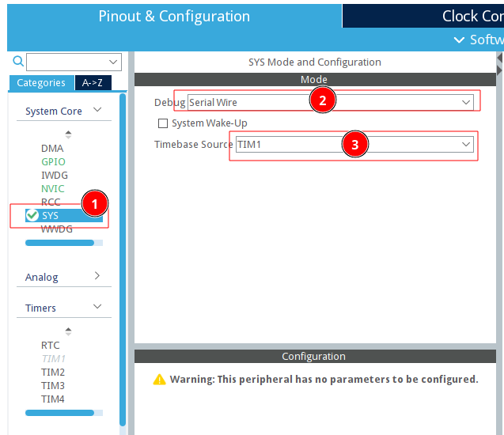
Task: Click the search magnifier icon
Action: [x=18, y=61]
